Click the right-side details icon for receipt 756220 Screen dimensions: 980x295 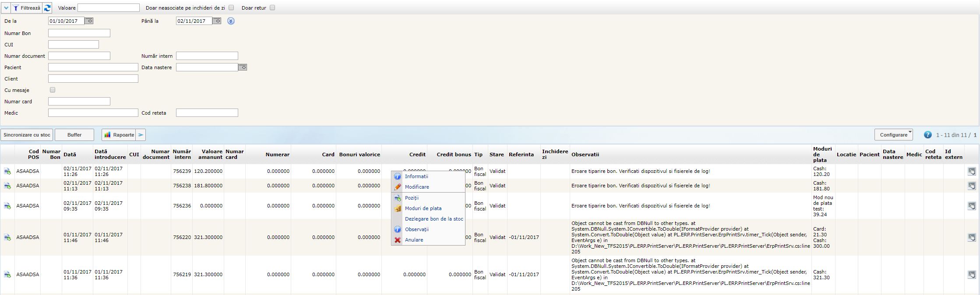(971, 237)
